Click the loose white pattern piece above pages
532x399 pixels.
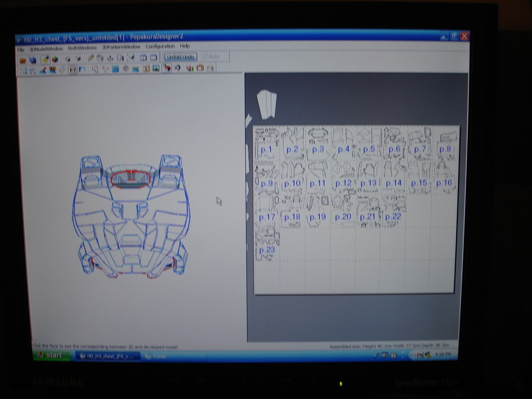click(267, 104)
